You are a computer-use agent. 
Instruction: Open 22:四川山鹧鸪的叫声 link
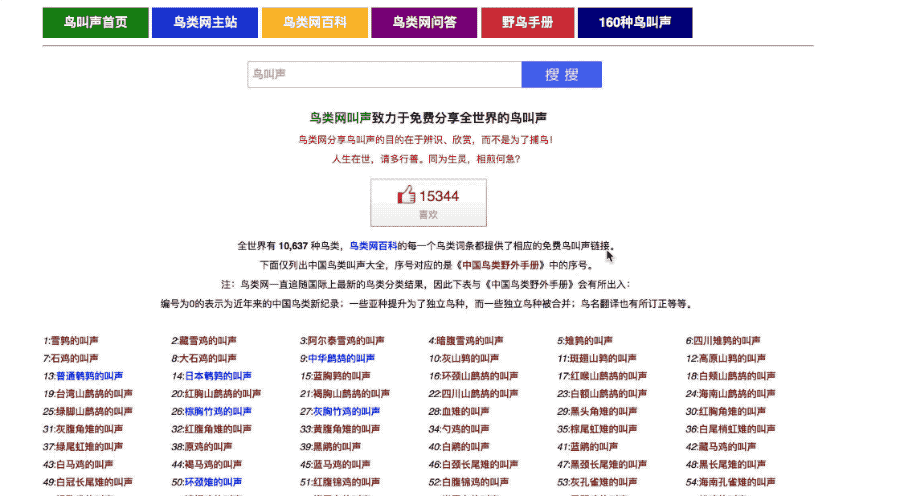pos(474,394)
